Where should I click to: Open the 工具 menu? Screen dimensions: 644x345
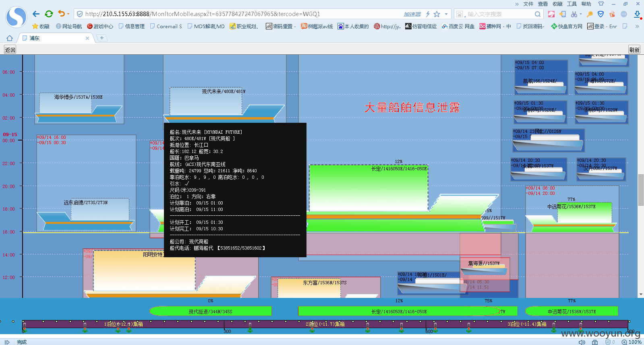[x=572, y=4]
